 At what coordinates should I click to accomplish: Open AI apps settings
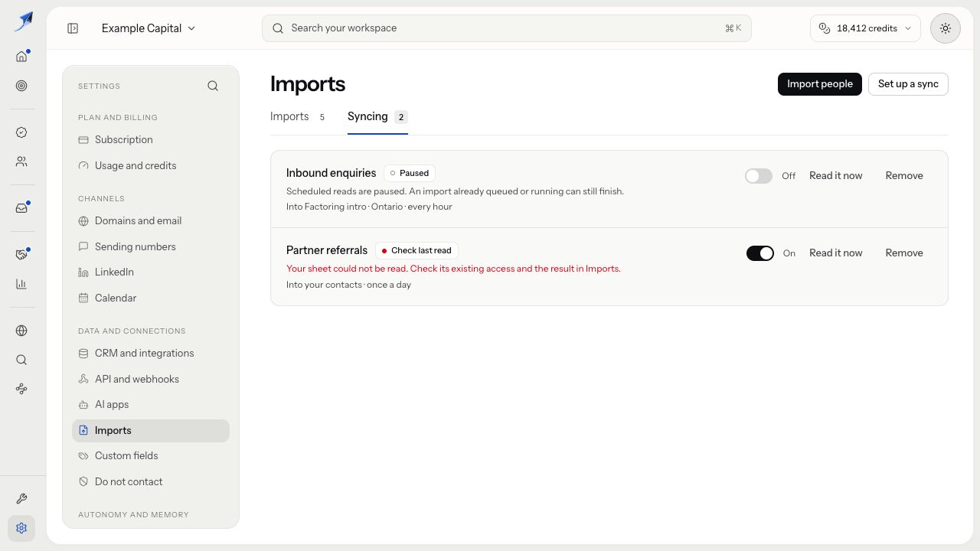click(151, 405)
